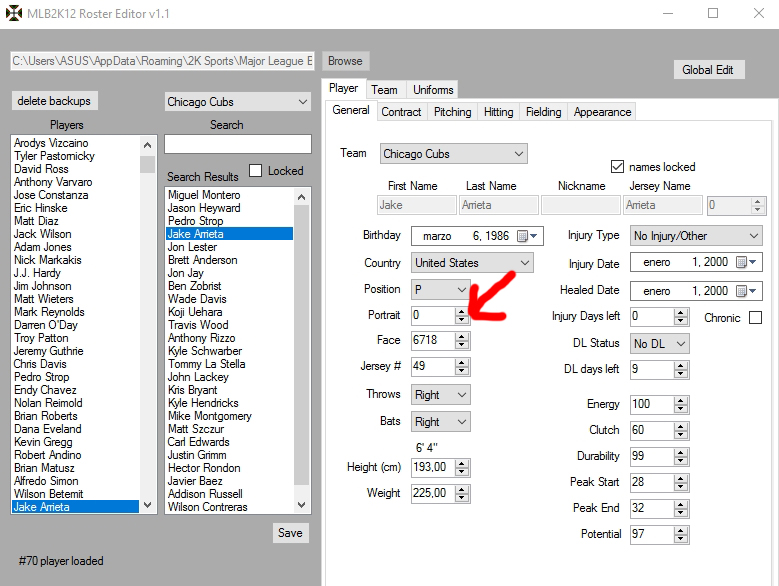Open the Healed Date calendar picker icon

tap(746, 291)
